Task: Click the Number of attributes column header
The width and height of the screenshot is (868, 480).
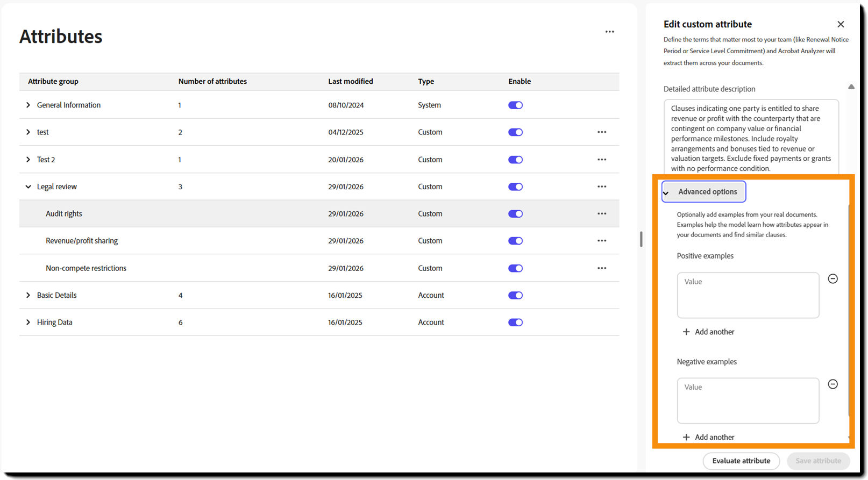Action: click(212, 82)
